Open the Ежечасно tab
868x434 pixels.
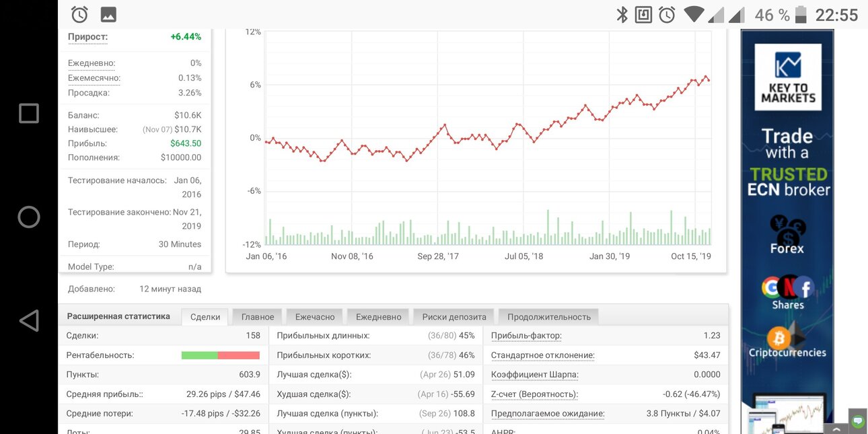tap(315, 317)
